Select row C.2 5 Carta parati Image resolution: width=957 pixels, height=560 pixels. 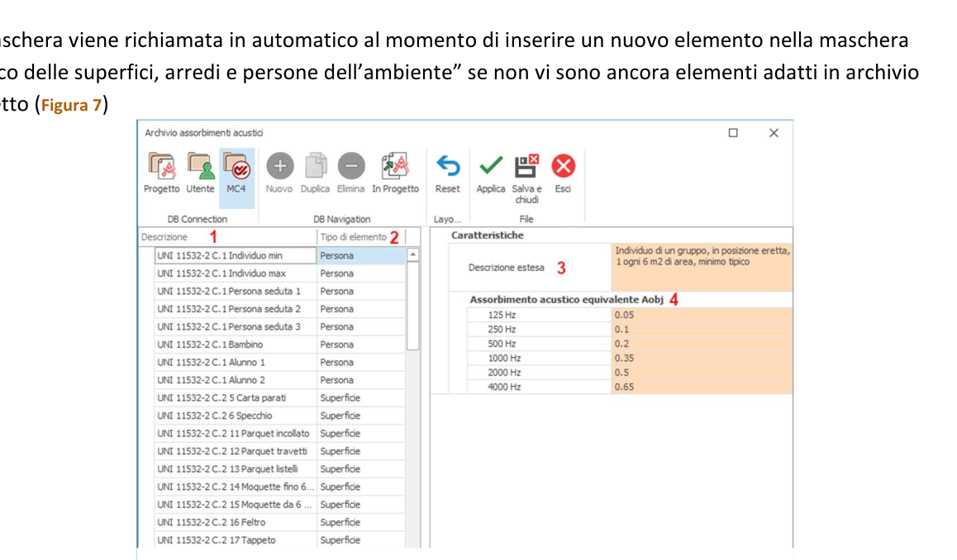point(235,398)
